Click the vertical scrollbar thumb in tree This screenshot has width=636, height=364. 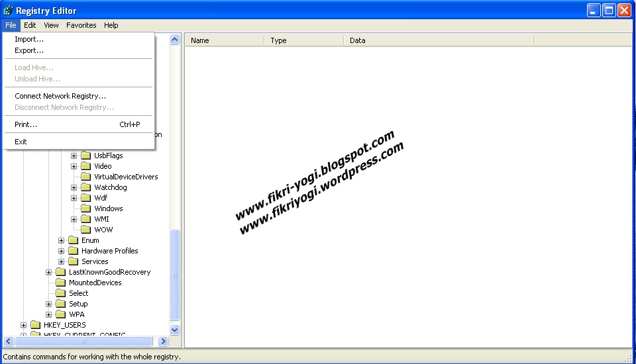pos(174,275)
